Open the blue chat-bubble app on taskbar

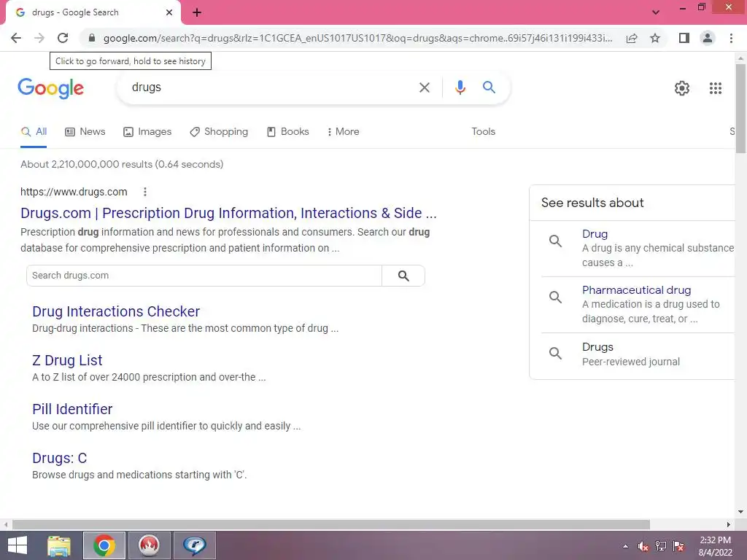coord(194,545)
